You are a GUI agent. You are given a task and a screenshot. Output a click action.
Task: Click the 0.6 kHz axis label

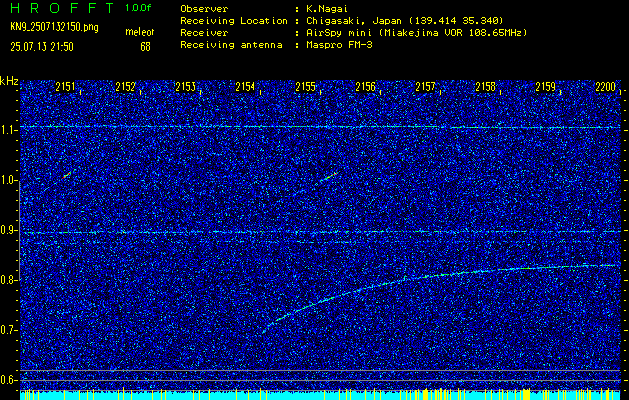[x=8, y=380]
